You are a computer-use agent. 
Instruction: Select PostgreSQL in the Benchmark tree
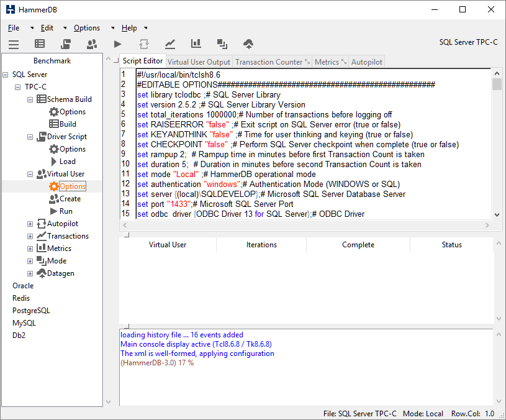tap(31, 311)
